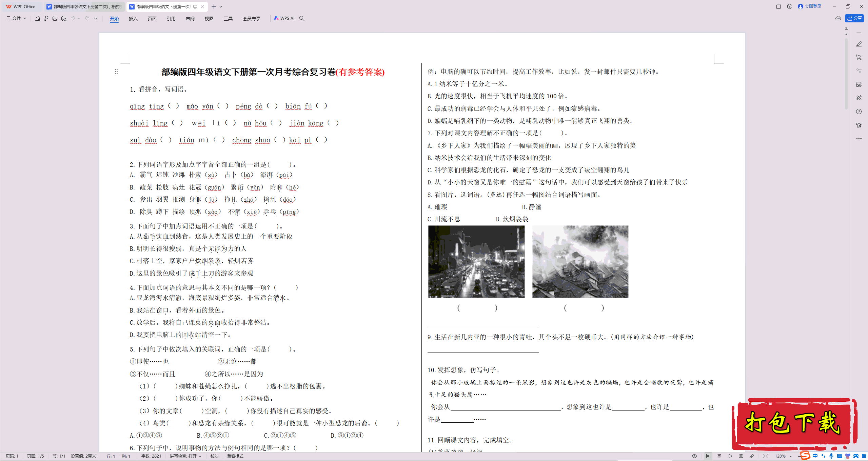Image resolution: width=868 pixels, height=461 pixels.
Task: Click 校对 in status bar
Action: (215, 456)
